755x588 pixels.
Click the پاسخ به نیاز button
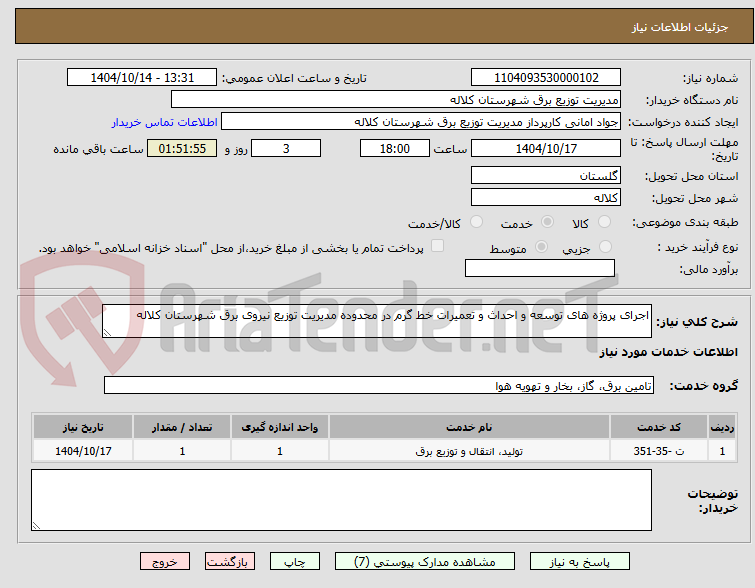click(x=580, y=562)
